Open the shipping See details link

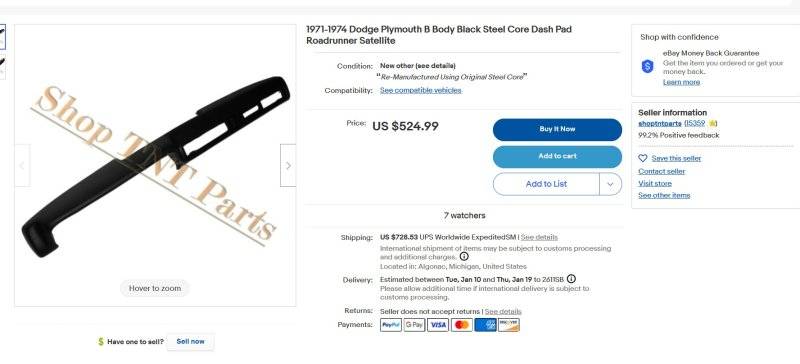pyautogui.click(x=539, y=237)
